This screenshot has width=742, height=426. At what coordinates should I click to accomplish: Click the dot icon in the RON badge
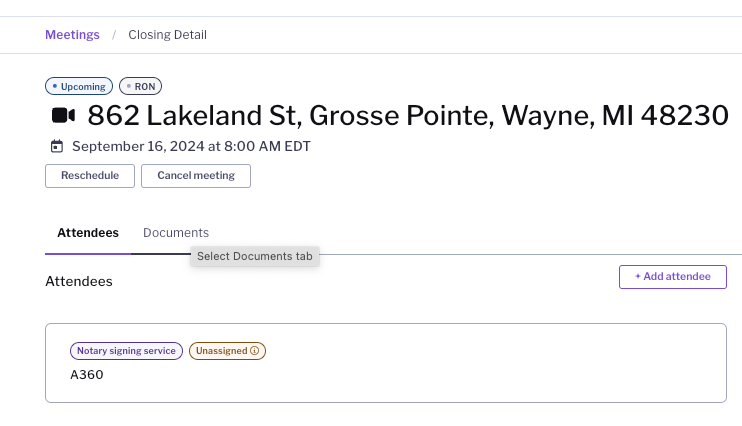(x=128, y=87)
